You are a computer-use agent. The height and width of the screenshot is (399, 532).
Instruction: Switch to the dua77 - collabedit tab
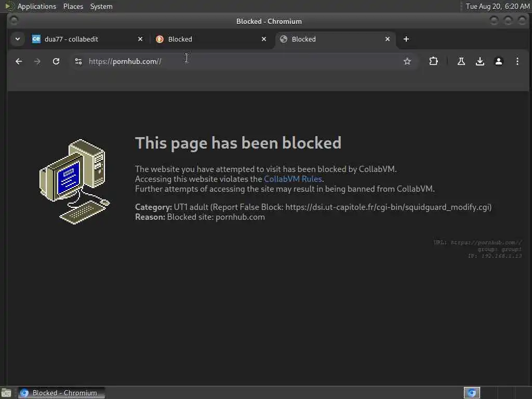(x=87, y=39)
